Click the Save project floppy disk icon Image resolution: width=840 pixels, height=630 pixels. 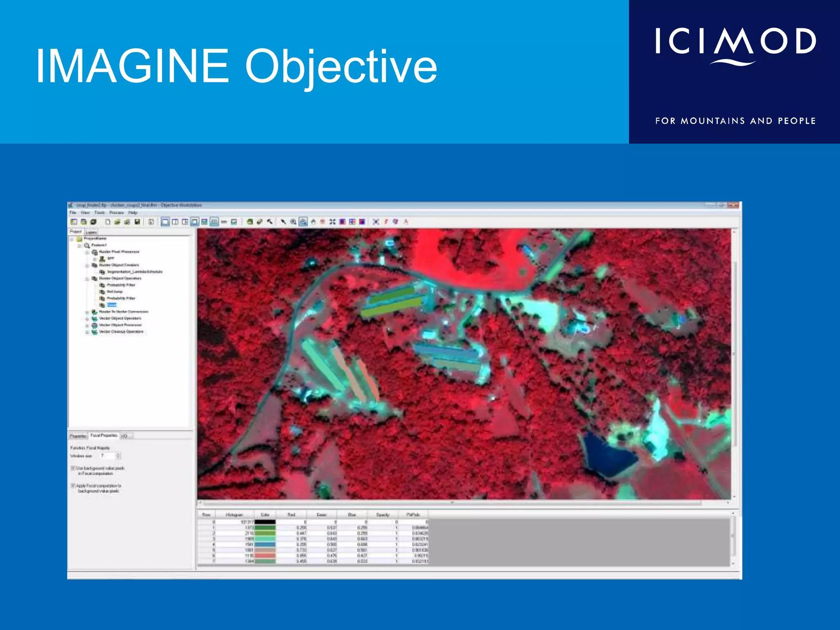click(x=137, y=222)
